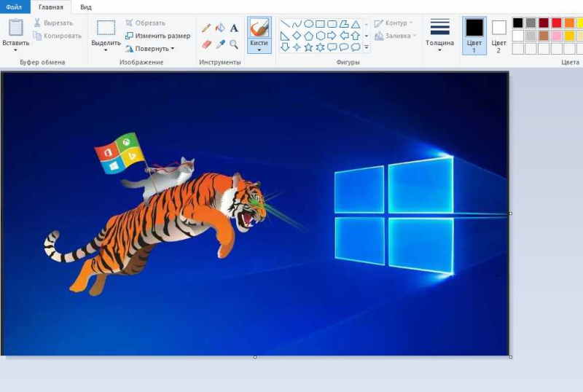
Task: Pick the Left arrow shape
Action: click(x=344, y=36)
